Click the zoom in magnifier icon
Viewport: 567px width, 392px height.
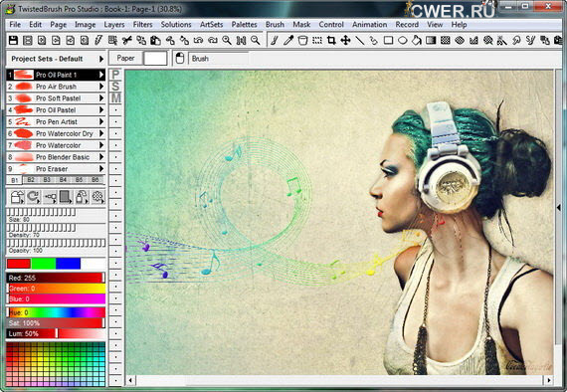pos(227,40)
